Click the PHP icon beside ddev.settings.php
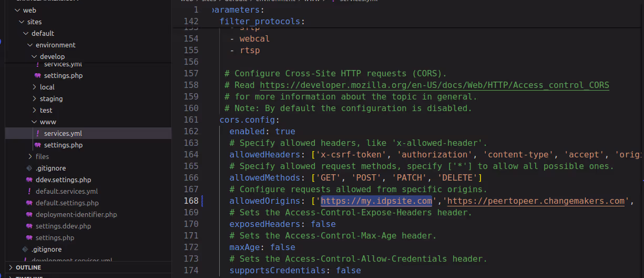 [x=29, y=180]
